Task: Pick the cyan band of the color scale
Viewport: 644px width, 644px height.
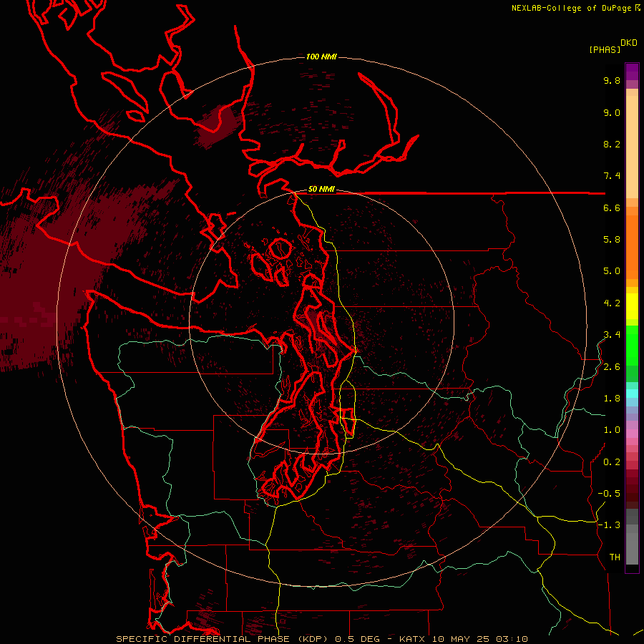Action: pyautogui.click(x=632, y=393)
